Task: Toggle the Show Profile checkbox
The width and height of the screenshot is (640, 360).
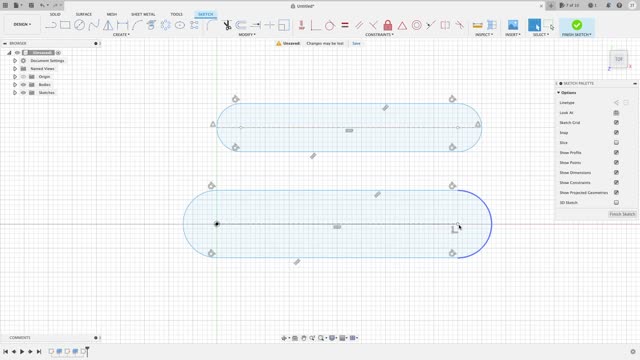Action: [x=616, y=152]
